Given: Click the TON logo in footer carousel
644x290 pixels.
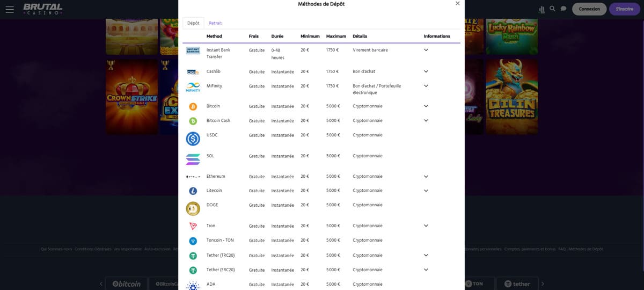Looking at the screenshot, I should (474, 284).
